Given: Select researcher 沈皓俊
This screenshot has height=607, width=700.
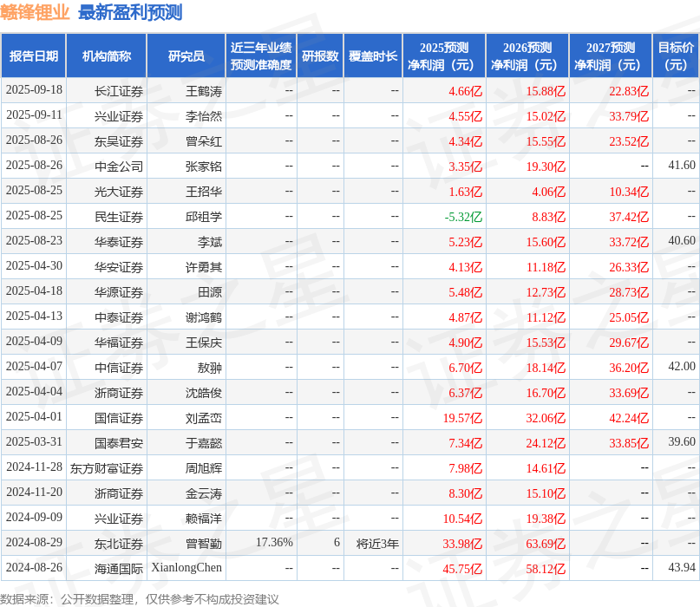Looking at the screenshot, I should point(204,393).
